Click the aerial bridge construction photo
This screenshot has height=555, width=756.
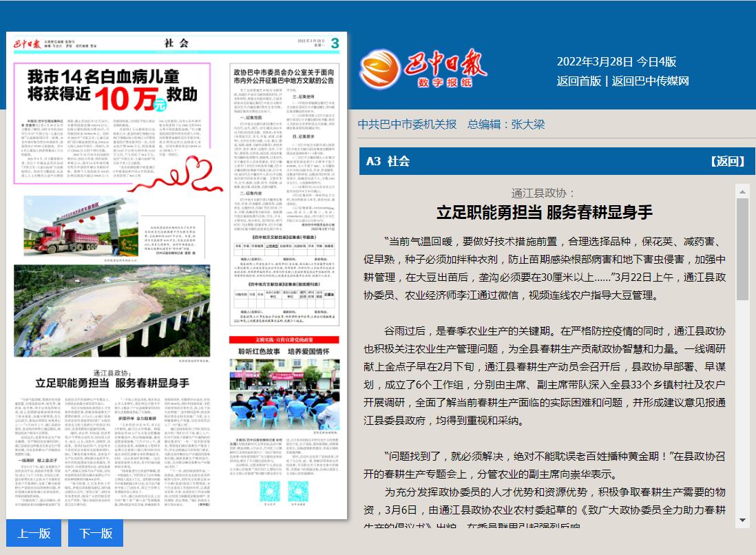(x=112, y=311)
